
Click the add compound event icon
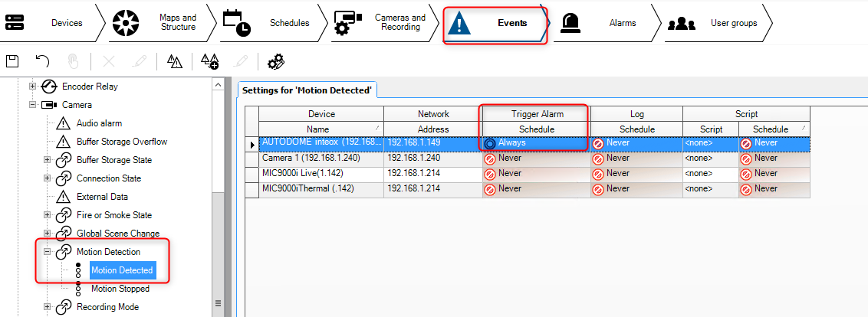(x=210, y=61)
